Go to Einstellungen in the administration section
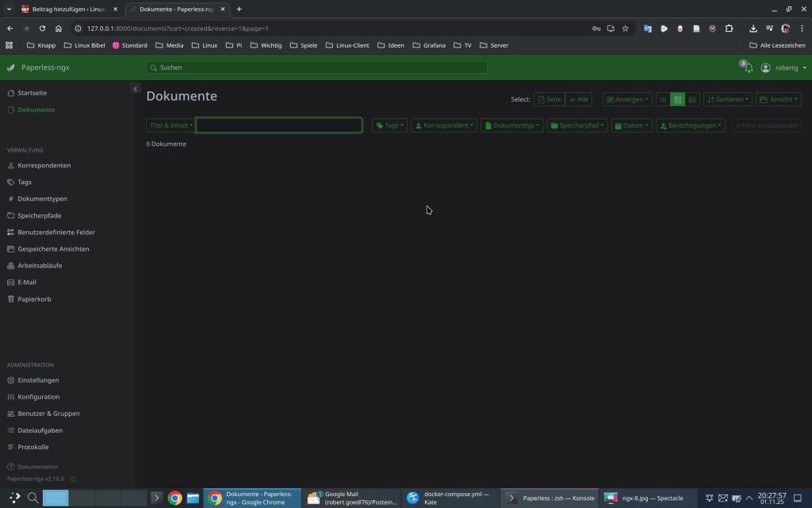This screenshot has width=812, height=508. (x=38, y=380)
